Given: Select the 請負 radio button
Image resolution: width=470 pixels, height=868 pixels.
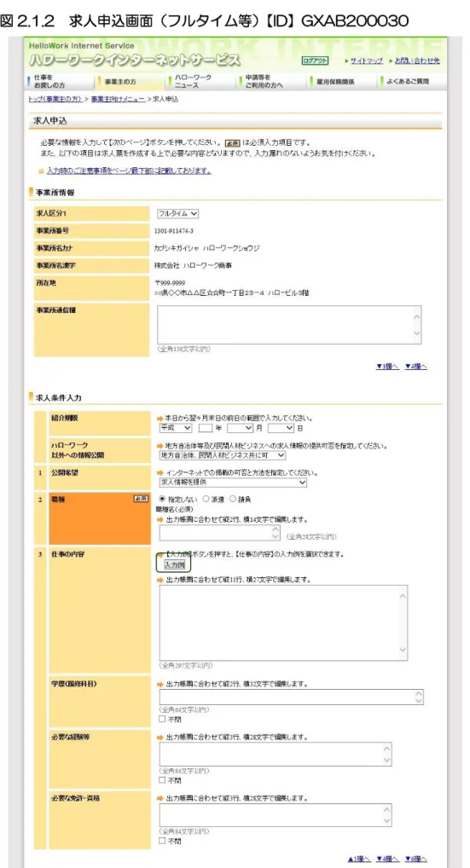Looking at the screenshot, I should 233,500.
